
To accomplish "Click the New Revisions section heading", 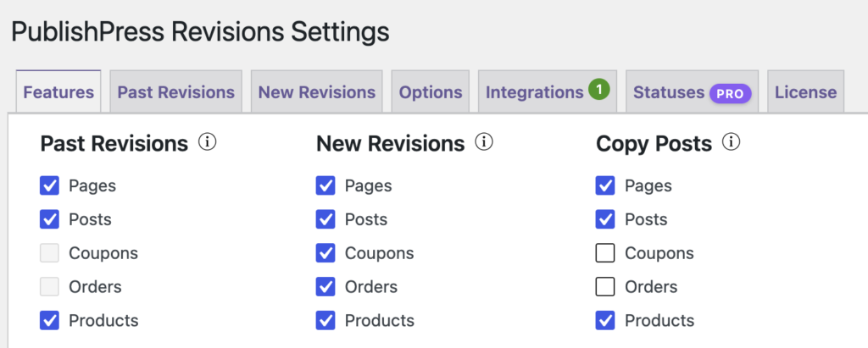I will point(390,144).
